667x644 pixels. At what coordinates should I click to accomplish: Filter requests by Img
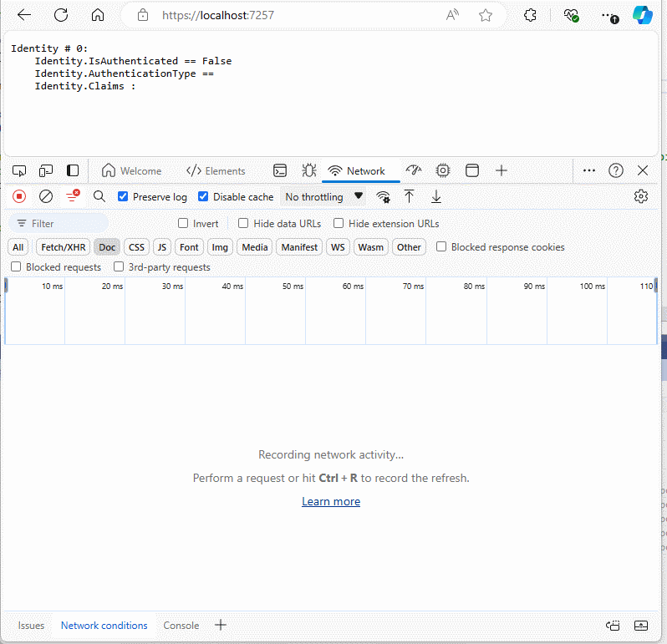click(220, 247)
